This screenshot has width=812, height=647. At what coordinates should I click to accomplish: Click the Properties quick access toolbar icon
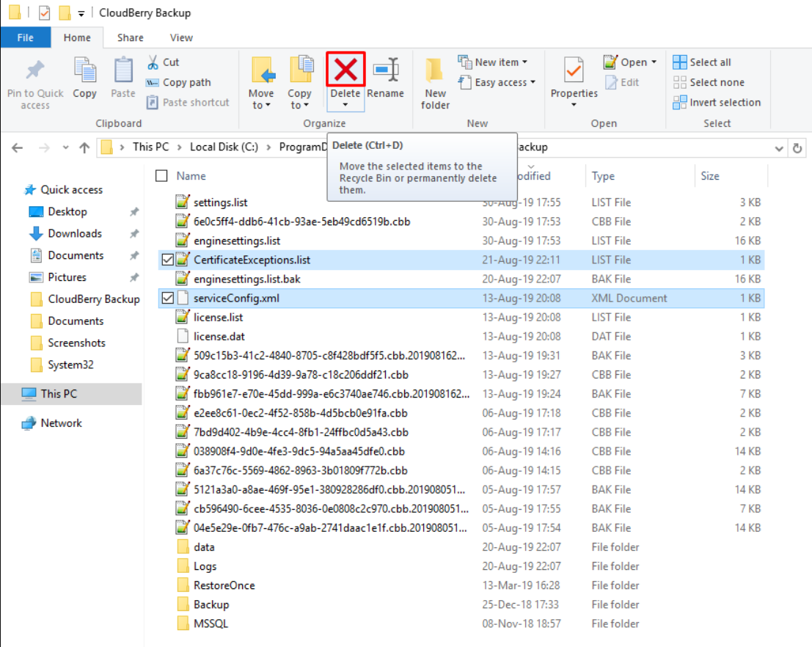(45, 12)
